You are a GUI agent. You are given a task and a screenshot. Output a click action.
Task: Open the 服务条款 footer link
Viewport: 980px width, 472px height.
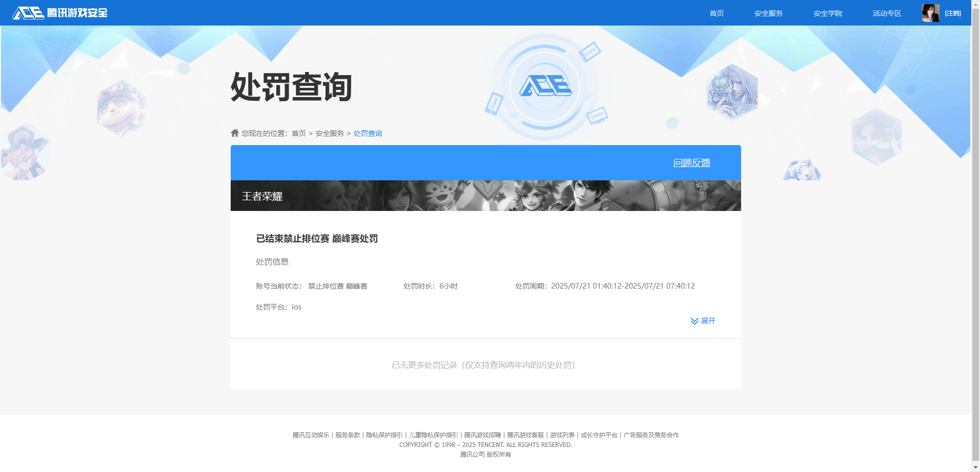tap(347, 435)
